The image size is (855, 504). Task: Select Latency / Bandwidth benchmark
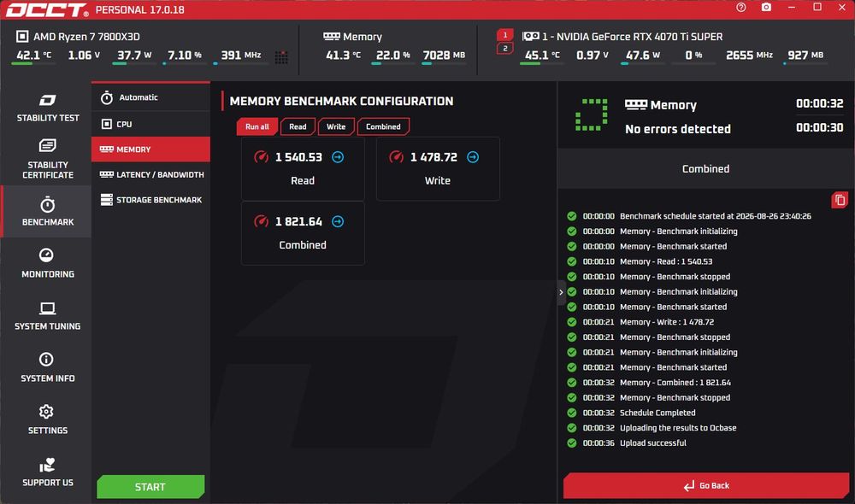[151, 174]
